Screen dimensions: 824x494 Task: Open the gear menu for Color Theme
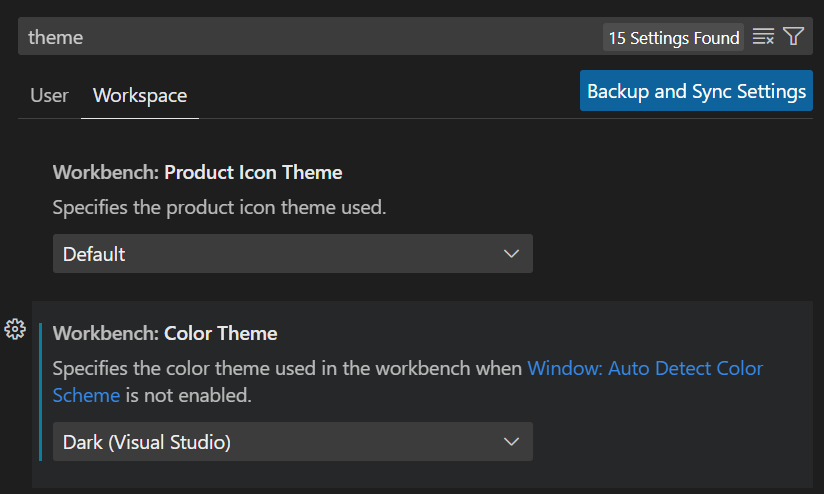pyautogui.click(x=15, y=330)
